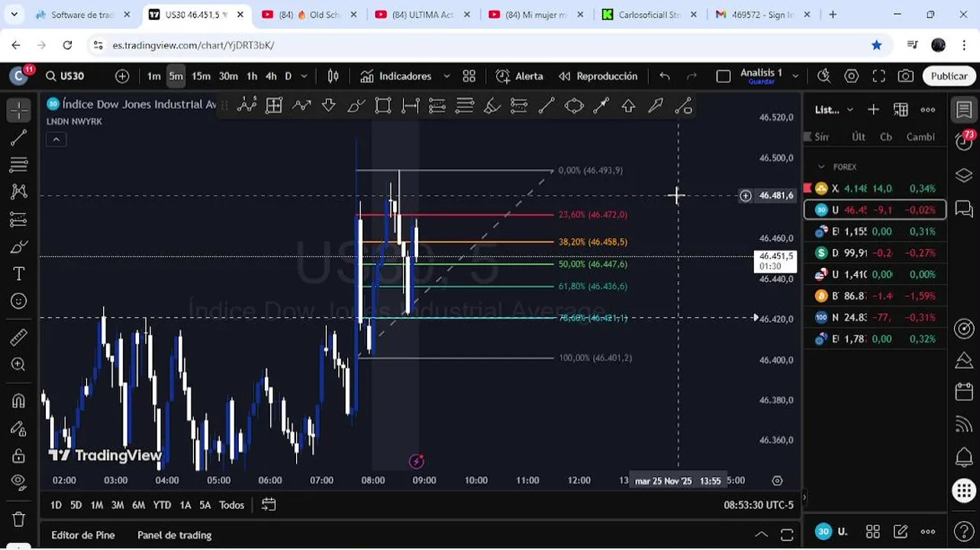Select the zoom in tool
The image size is (980, 550).
19,364
